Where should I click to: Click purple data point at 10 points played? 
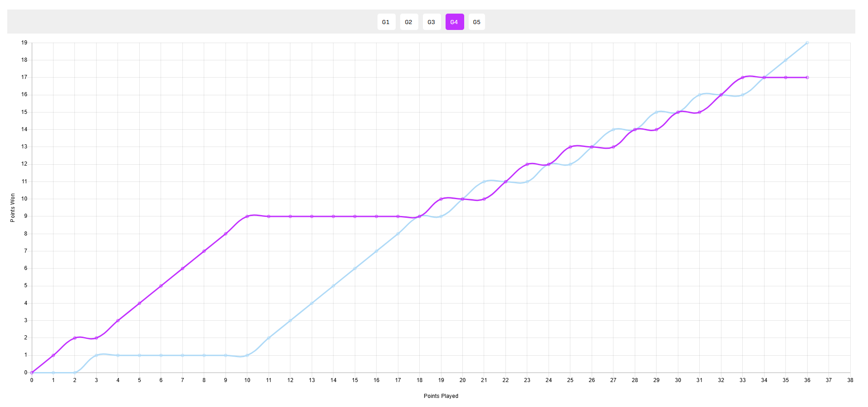coord(247,216)
